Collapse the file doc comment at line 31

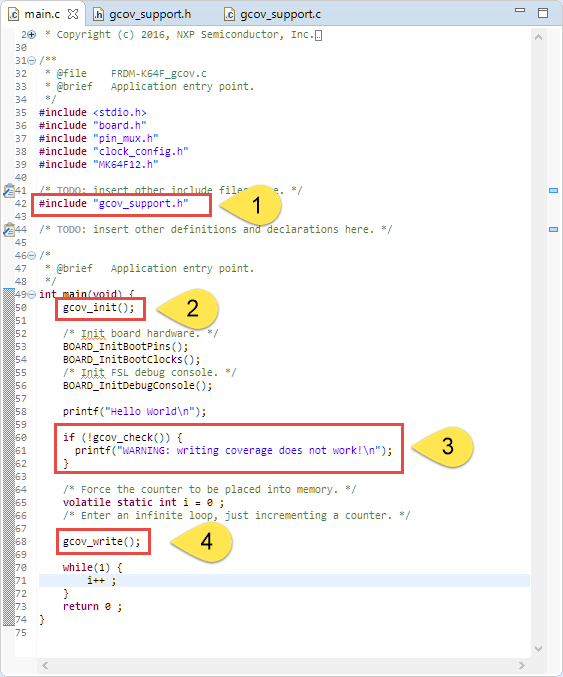(x=32, y=60)
